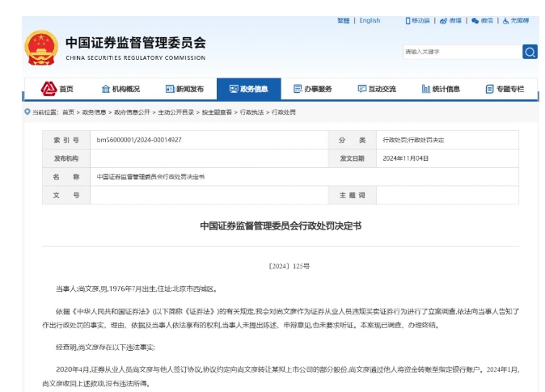This screenshot has height=392, width=545.
Task: Click the red CSRC logo beside 首页
Action: [x=49, y=89]
